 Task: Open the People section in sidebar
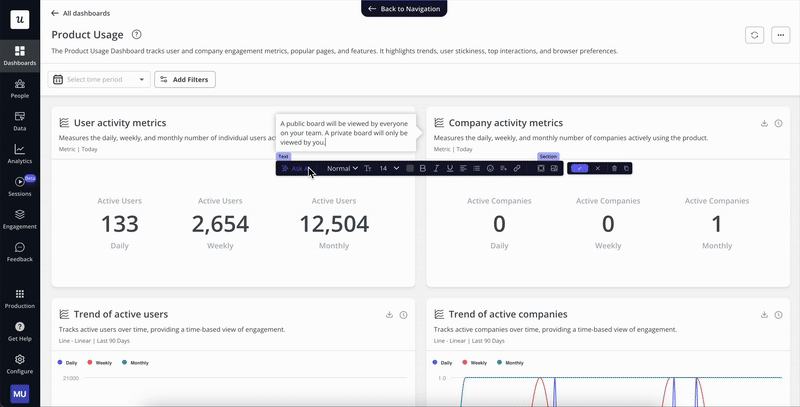tap(19, 88)
